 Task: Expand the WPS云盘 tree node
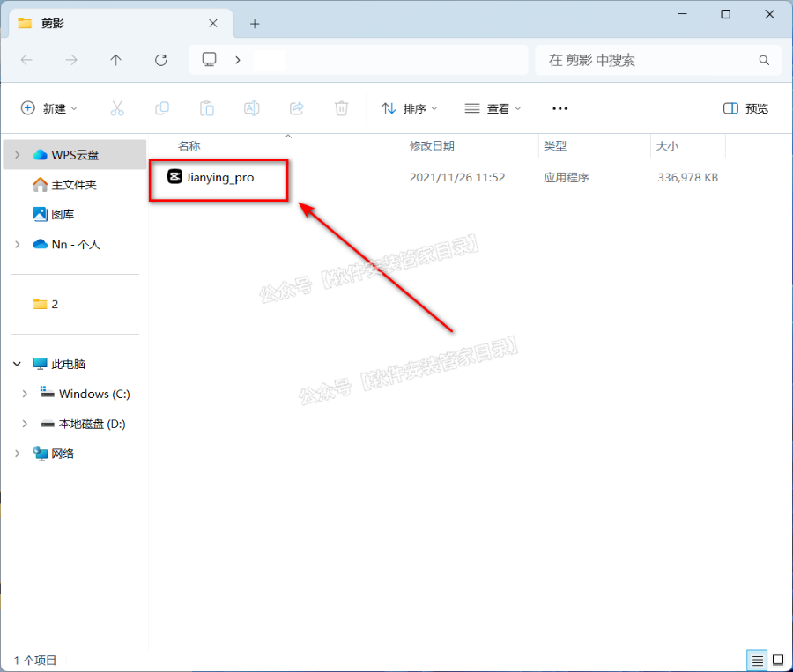click(18, 155)
